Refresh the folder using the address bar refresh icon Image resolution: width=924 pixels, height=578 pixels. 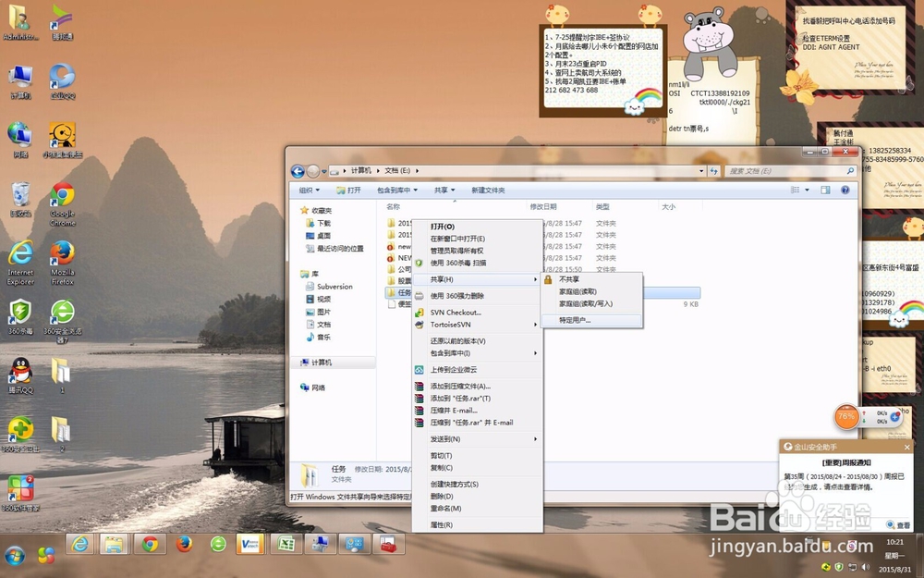[713, 171]
